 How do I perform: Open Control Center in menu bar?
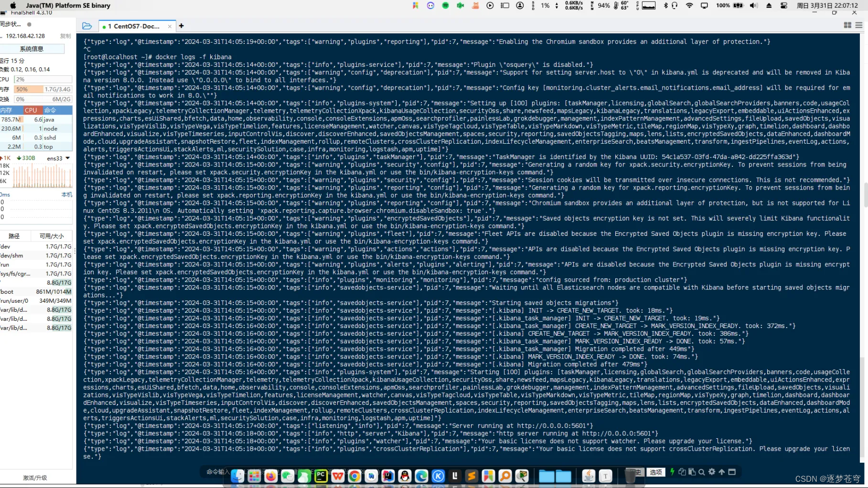(784, 5)
